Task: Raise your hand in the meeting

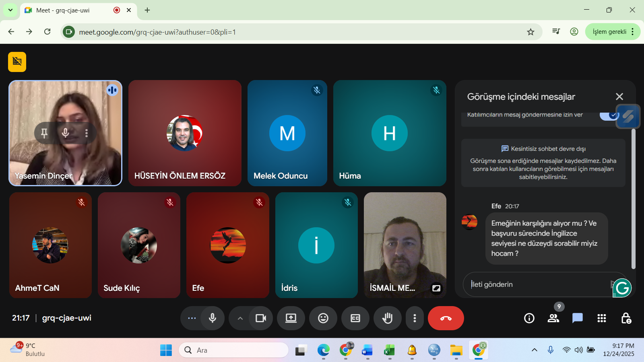Action: pos(387,318)
